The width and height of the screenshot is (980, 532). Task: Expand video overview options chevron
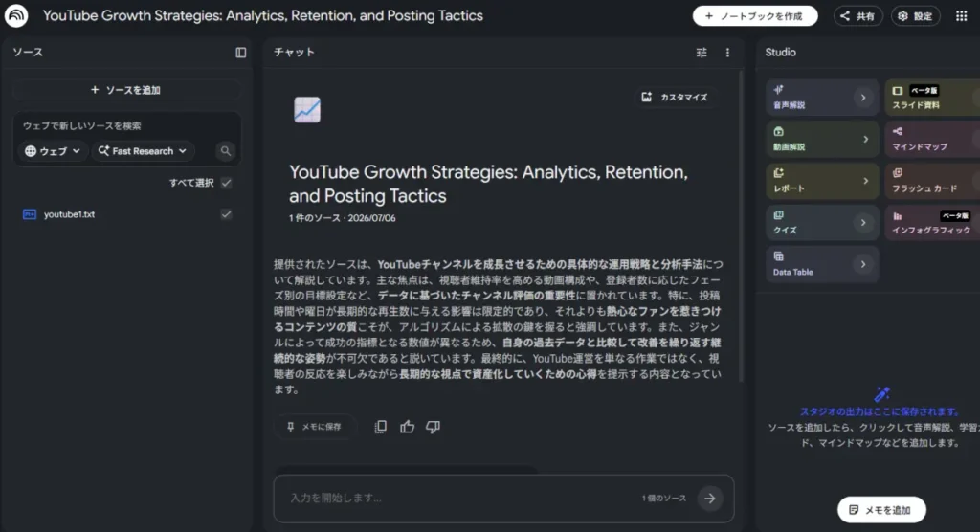[x=865, y=140]
